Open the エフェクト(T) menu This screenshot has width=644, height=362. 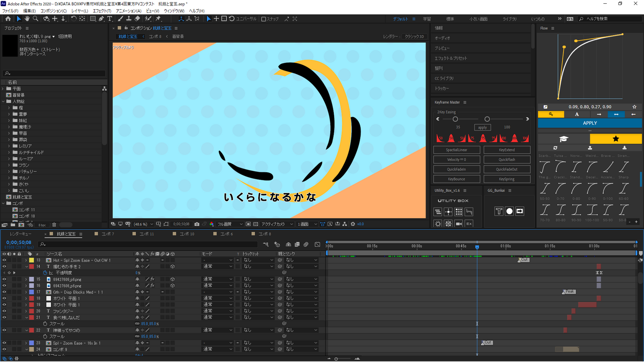102,11
